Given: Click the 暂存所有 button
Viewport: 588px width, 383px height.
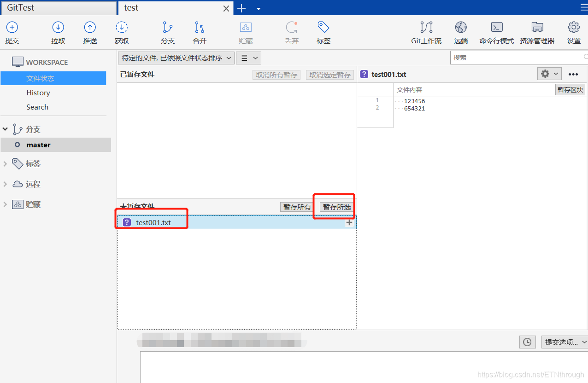Looking at the screenshot, I should (297, 207).
